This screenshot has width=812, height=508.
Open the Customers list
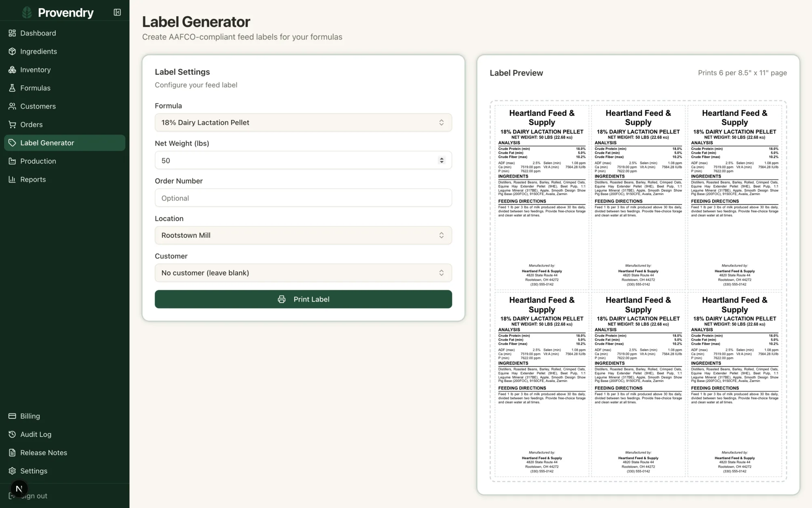[x=65, y=106]
